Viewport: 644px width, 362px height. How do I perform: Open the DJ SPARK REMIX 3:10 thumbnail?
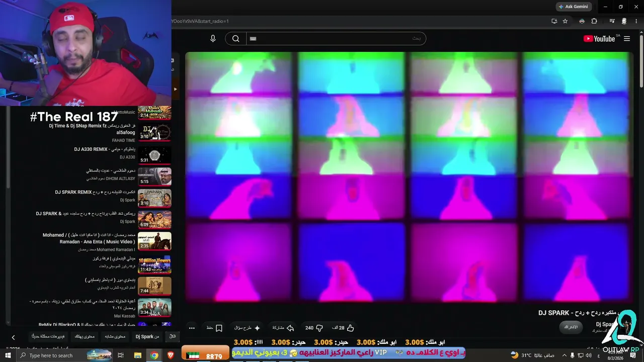click(154, 198)
